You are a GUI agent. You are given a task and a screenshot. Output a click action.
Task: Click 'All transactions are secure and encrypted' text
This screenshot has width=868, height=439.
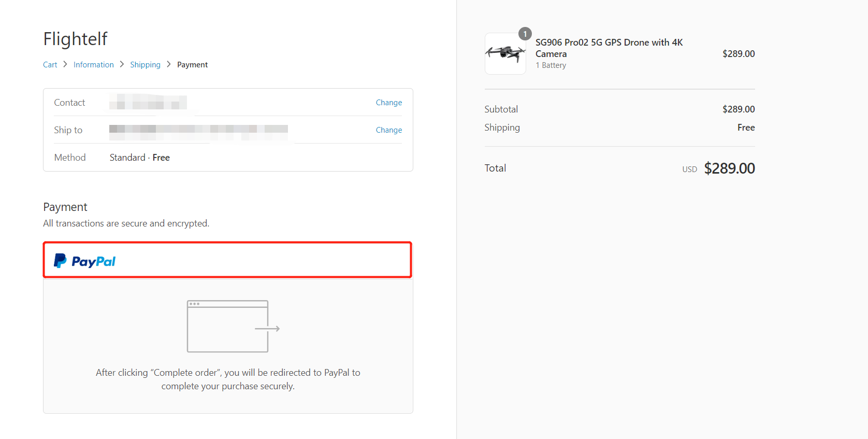click(126, 223)
